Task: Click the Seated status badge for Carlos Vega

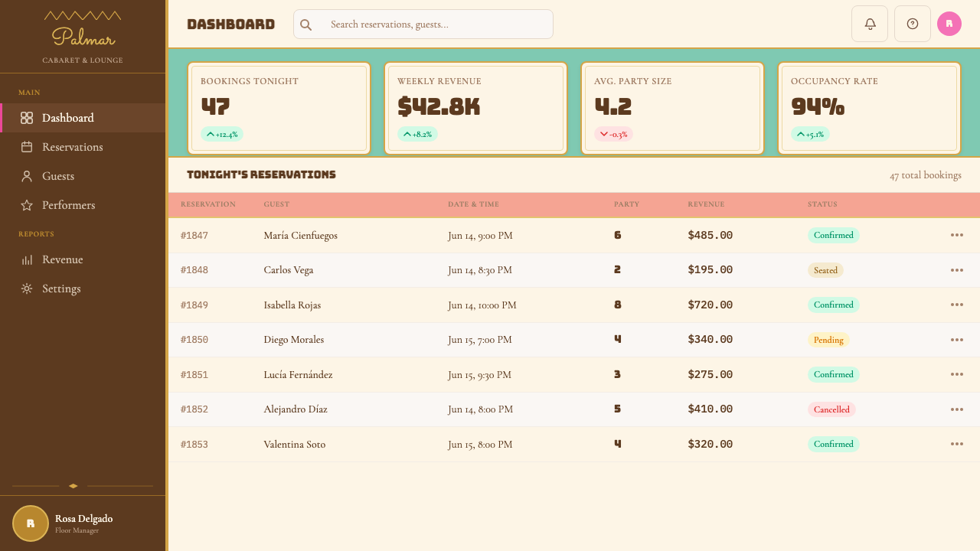Action: [x=825, y=270]
